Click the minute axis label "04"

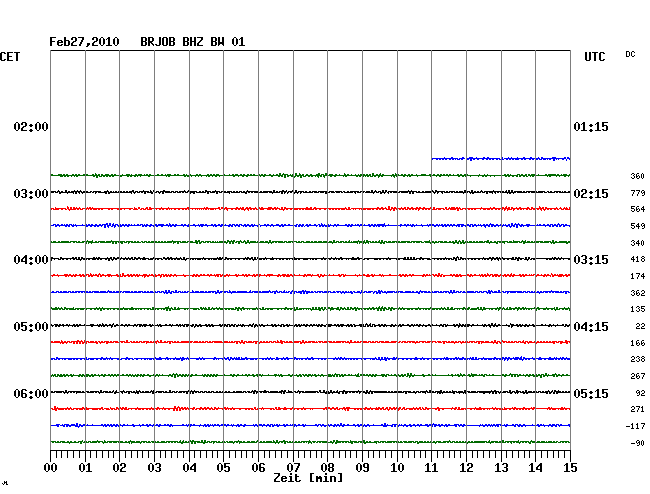coord(189,468)
